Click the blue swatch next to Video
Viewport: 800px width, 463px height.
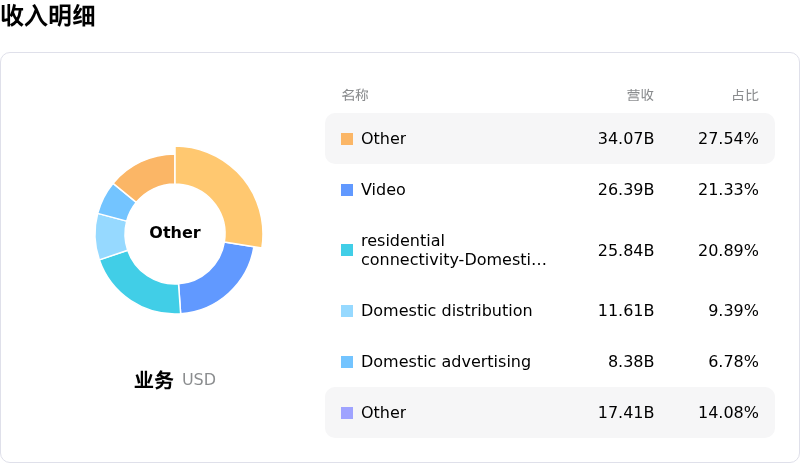click(347, 190)
